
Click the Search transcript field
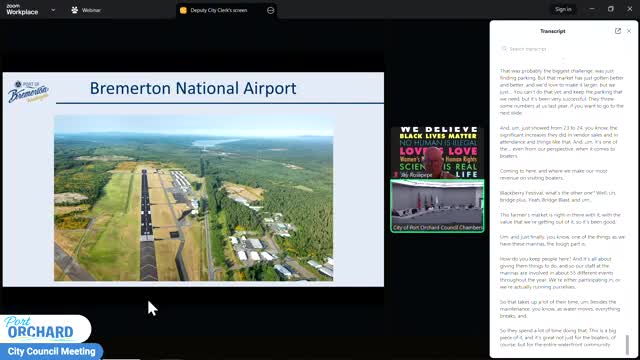pyautogui.click(x=563, y=49)
